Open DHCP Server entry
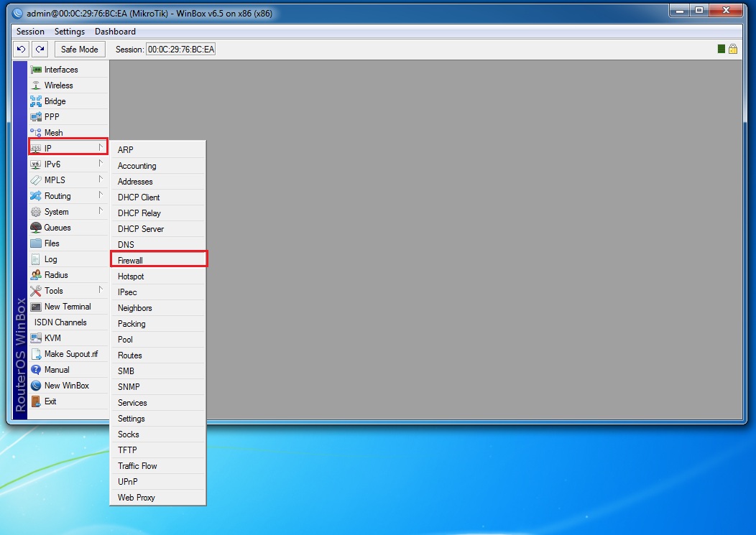The height and width of the screenshot is (535, 756). click(158, 229)
